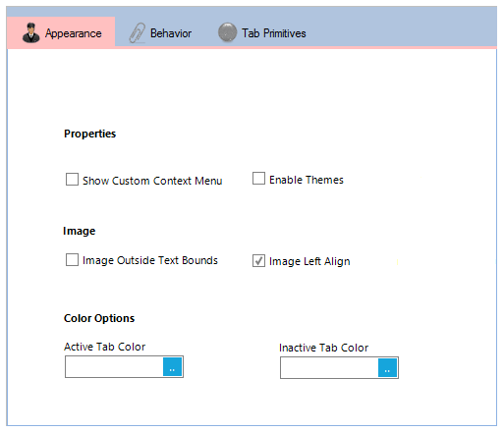Enable Show Custom Context Menu checkbox
This screenshot has width=504, height=432.
coord(72,180)
